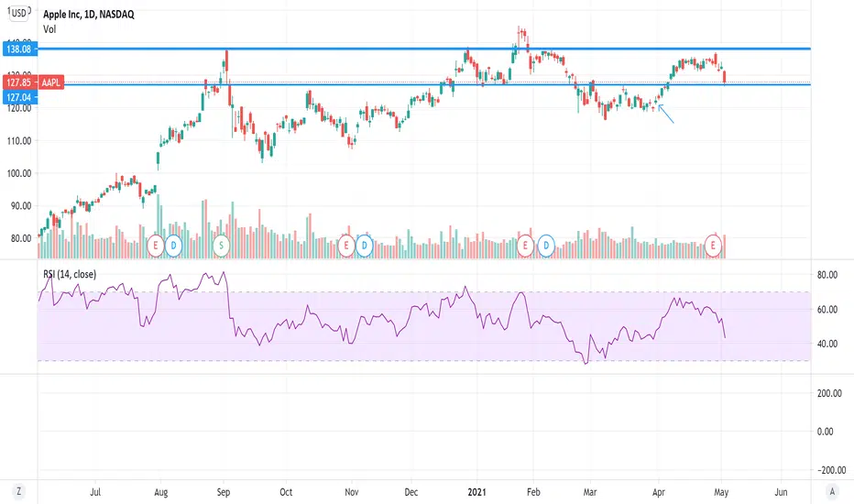Screen dimensions: 854x504
Task: Click the May label on time axis
Action: pyautogui.click(x=721, y=492)
